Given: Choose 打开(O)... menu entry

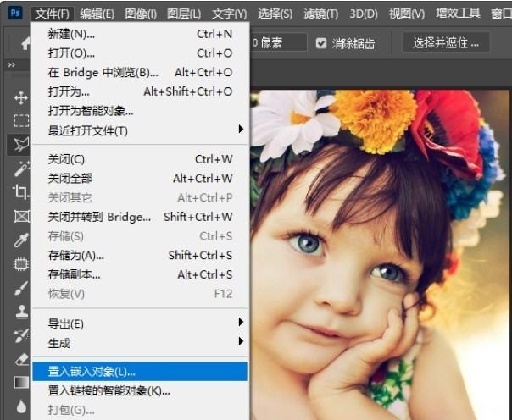Looking at the screenshot, I should [140, 53].
